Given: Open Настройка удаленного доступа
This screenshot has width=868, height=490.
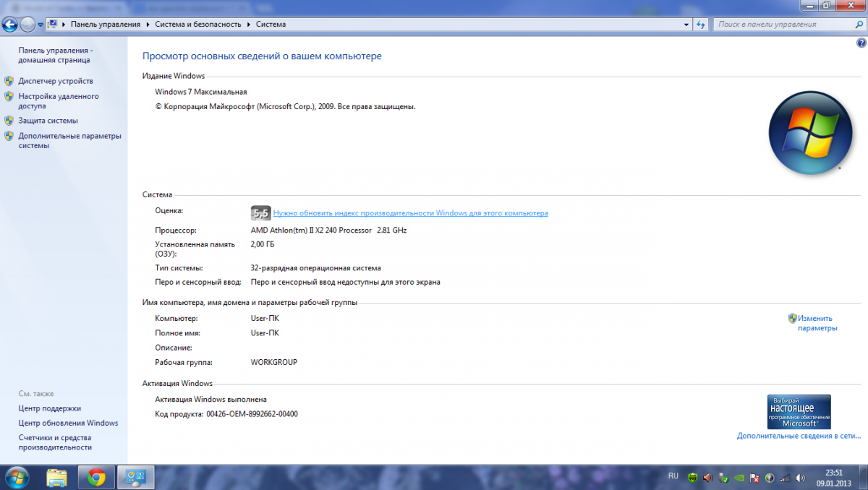Looking at the screenshot, I should pos(59,101).
